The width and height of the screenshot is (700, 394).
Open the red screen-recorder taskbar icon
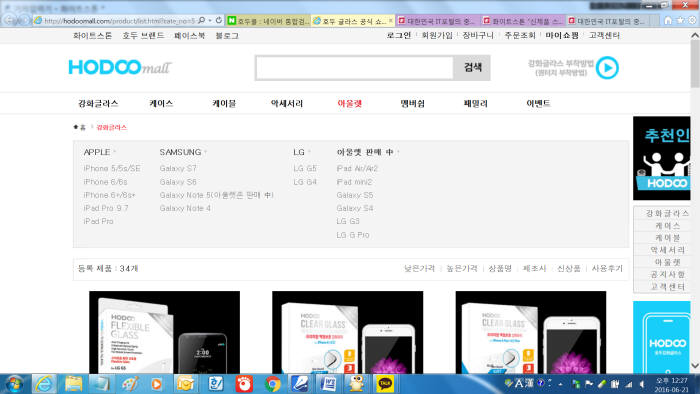coord(244,384)
